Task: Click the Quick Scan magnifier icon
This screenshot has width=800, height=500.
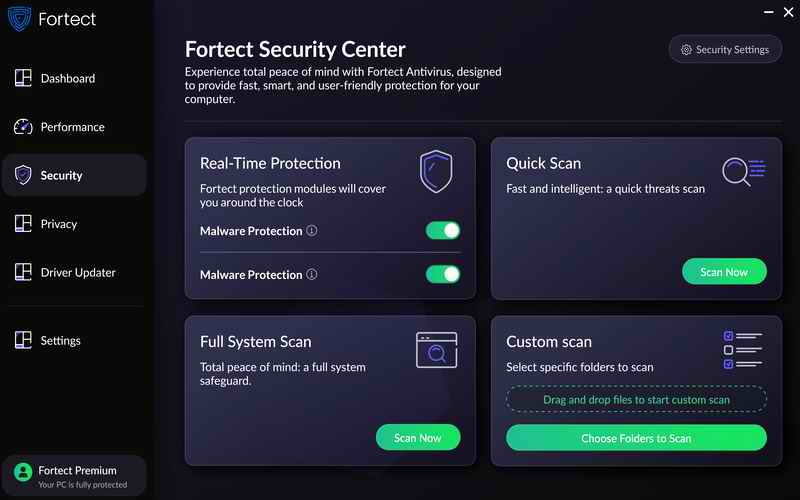Action: pyautogui.click(x=742, y=171)
